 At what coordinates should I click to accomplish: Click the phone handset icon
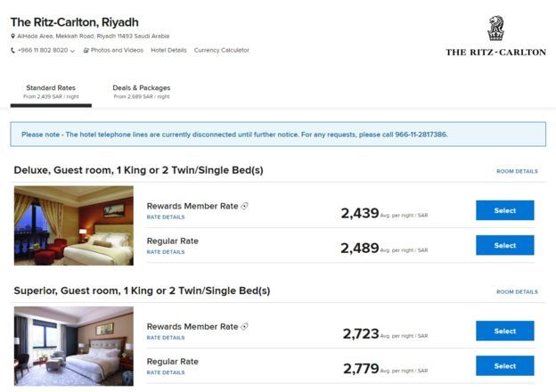pyautogui.click(x=13, y=51)
